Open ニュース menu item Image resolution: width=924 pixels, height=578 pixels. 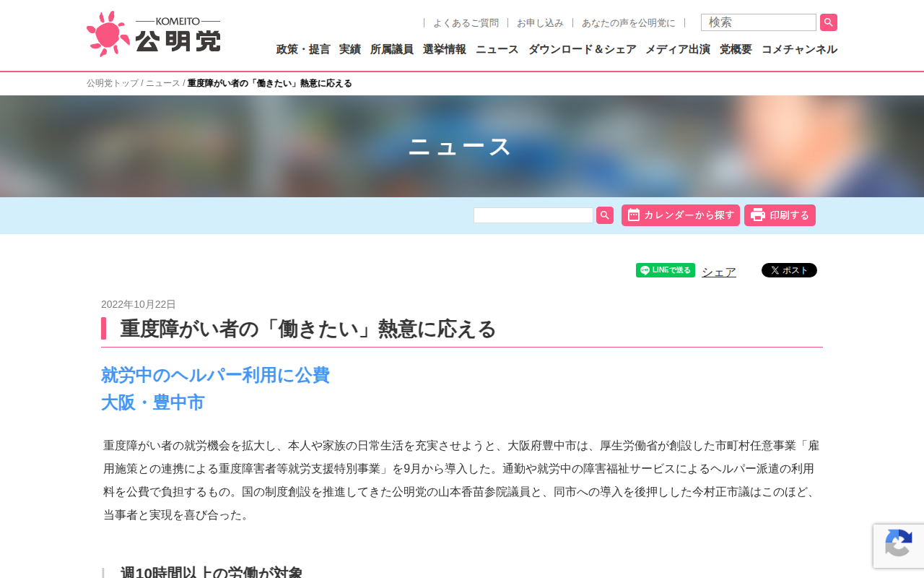(x=497, y=49)
